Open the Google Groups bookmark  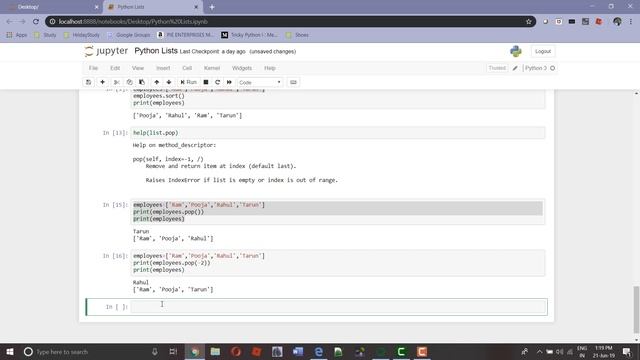129,35
